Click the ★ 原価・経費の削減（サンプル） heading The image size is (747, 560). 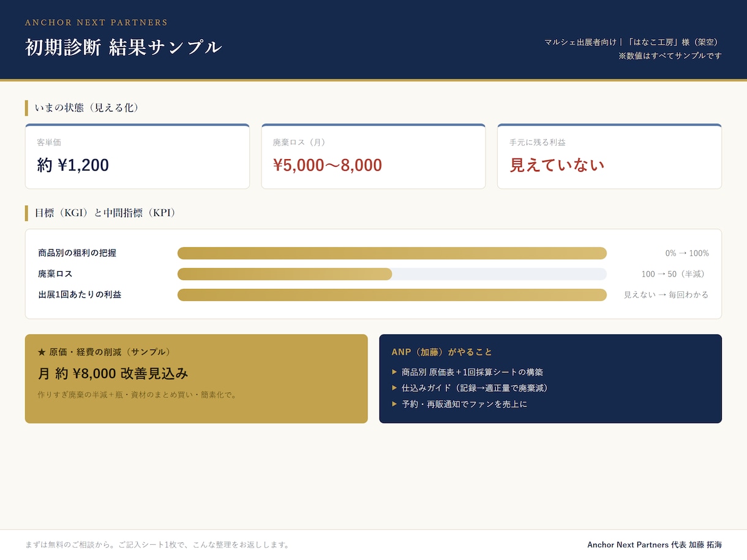point(103,352)
